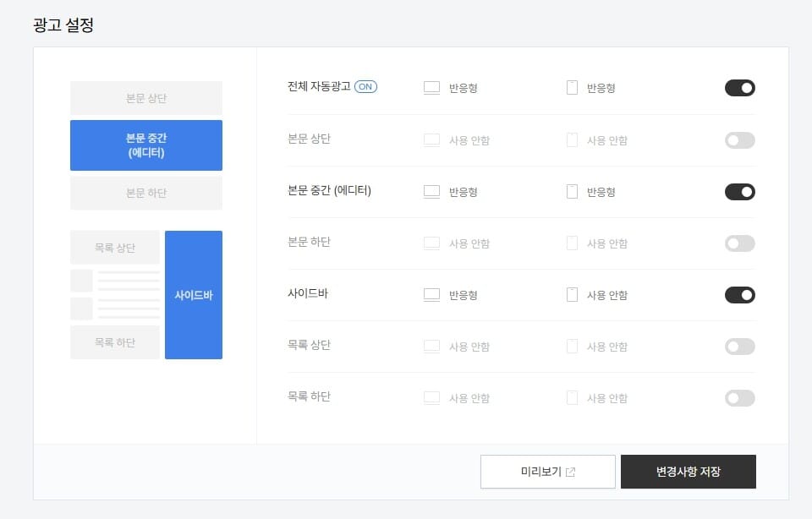Click desktop monitor icon in 목록 하단 row
The height and width of the screenshot is (519, 812).
click(x=431, y=398)
